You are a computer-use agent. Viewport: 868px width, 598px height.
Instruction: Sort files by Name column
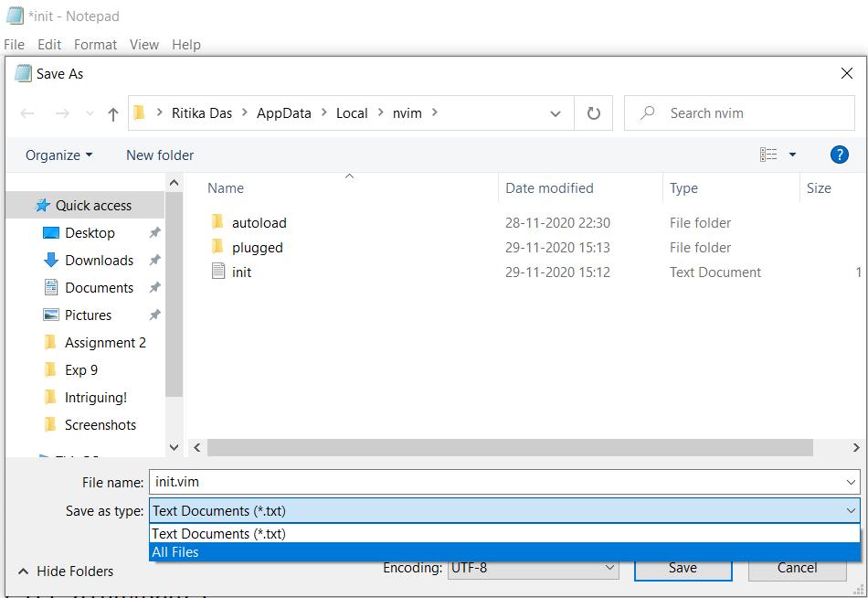[x=226, y=188]
